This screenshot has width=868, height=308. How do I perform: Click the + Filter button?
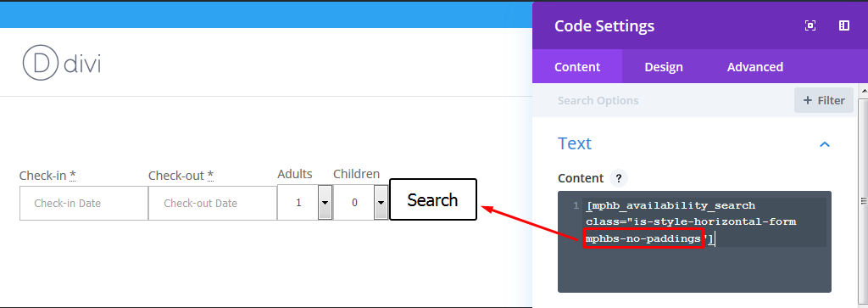(x=824, y=100)
